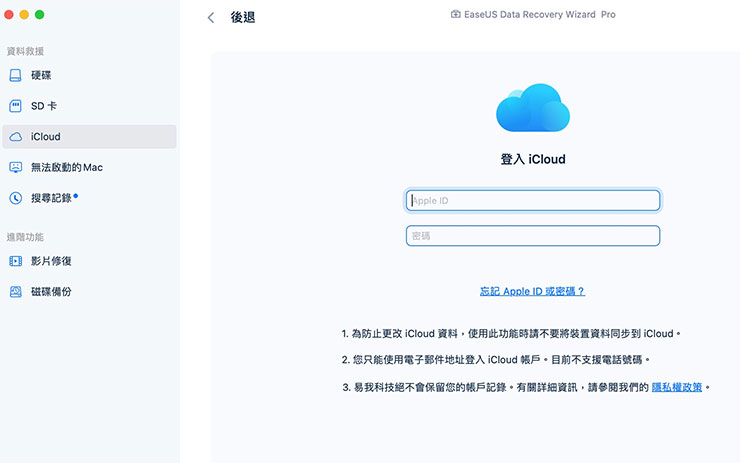This screenshot has height=463, width=740.
Task: Focus the Apple ID input field
Action: (x=533, y=201)
